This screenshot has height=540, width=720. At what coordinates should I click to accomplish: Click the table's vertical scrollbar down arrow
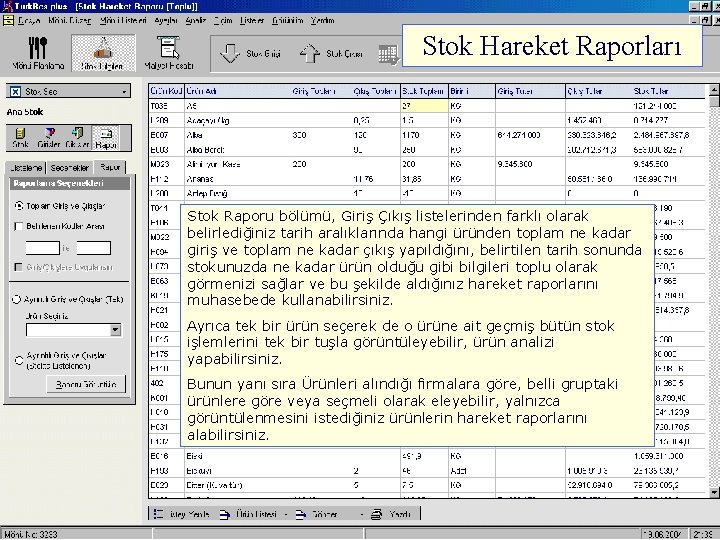click(714, 492)
